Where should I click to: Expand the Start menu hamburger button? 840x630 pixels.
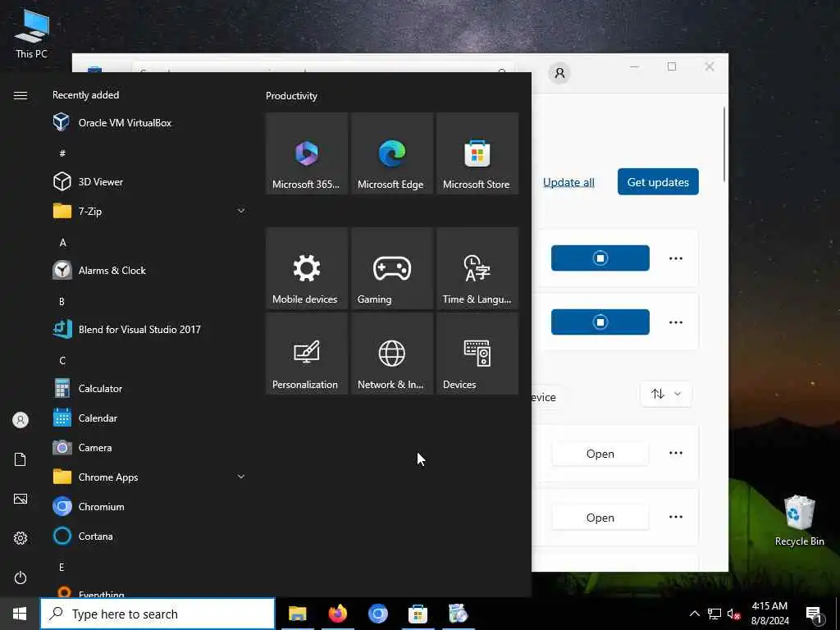coord(21,95)
